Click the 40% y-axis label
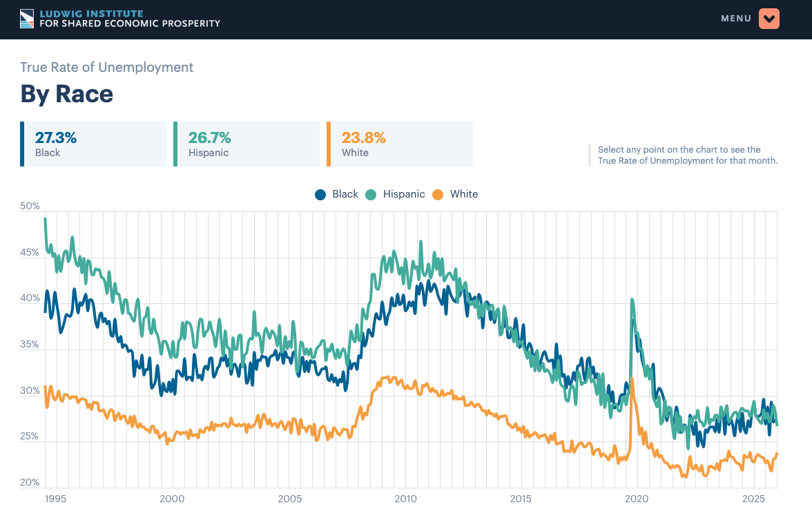This screenshot has width=812, height=525. tap(30, 298)
